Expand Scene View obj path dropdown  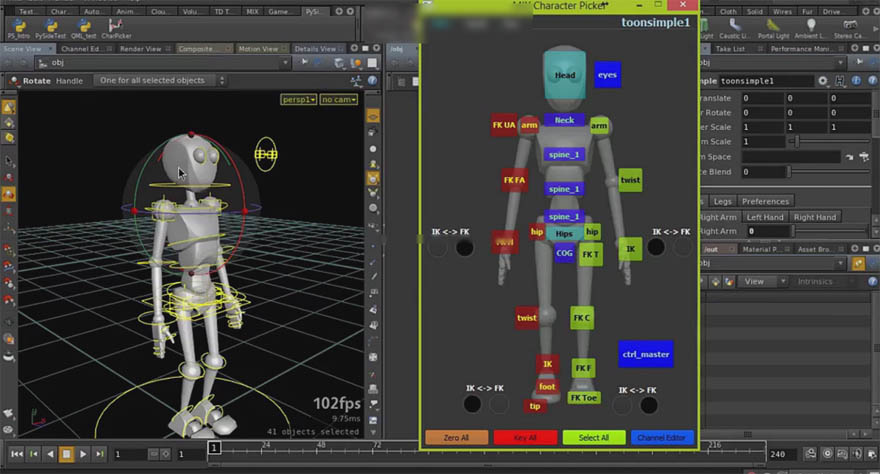[285, 63]
